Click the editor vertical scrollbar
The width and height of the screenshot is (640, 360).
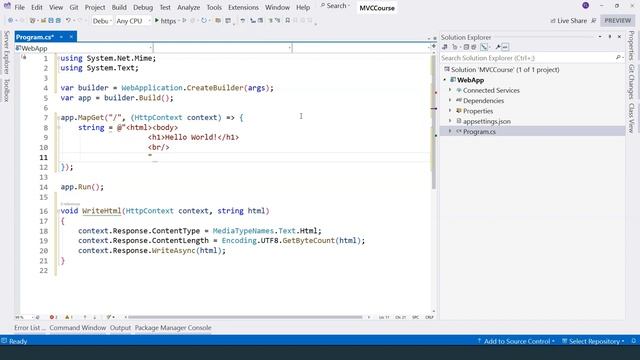pyautogui.click(x=433, y=122)
